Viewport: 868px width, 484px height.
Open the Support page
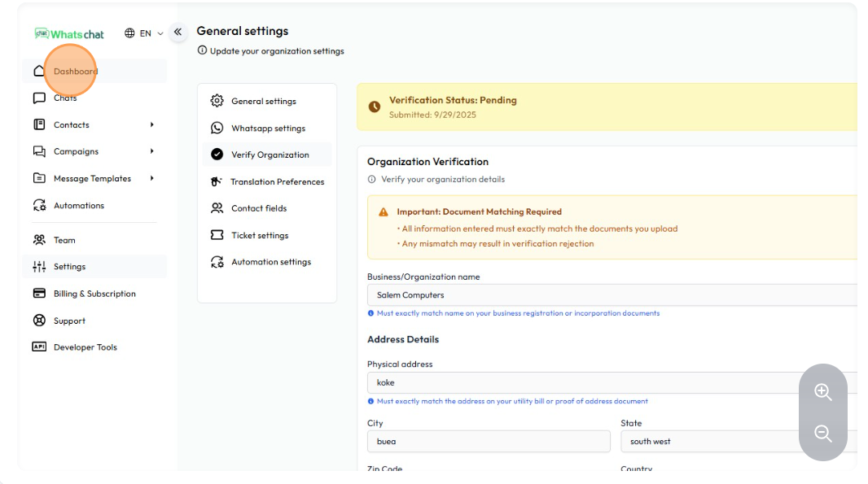coord(69,320)
